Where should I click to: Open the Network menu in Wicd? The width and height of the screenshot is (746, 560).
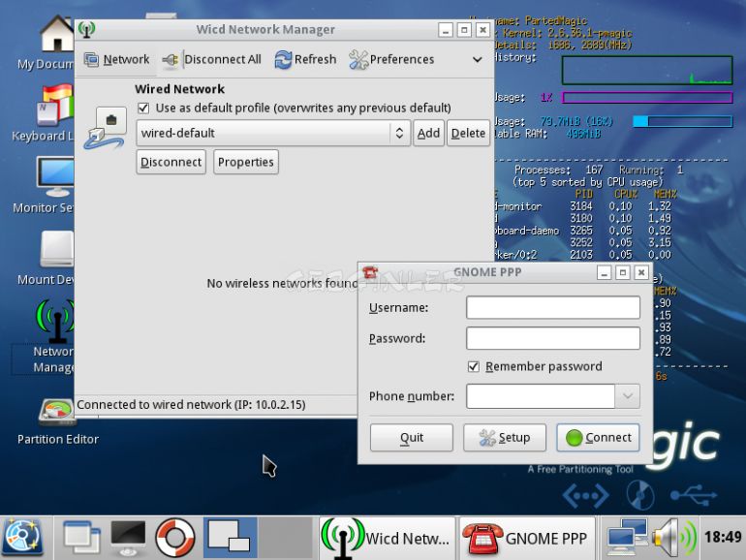(x=116, y=60)
